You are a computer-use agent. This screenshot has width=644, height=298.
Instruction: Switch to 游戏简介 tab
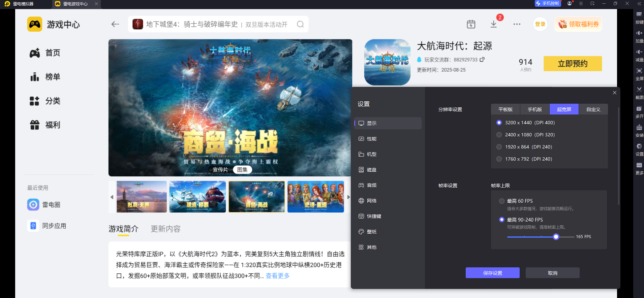123,229
